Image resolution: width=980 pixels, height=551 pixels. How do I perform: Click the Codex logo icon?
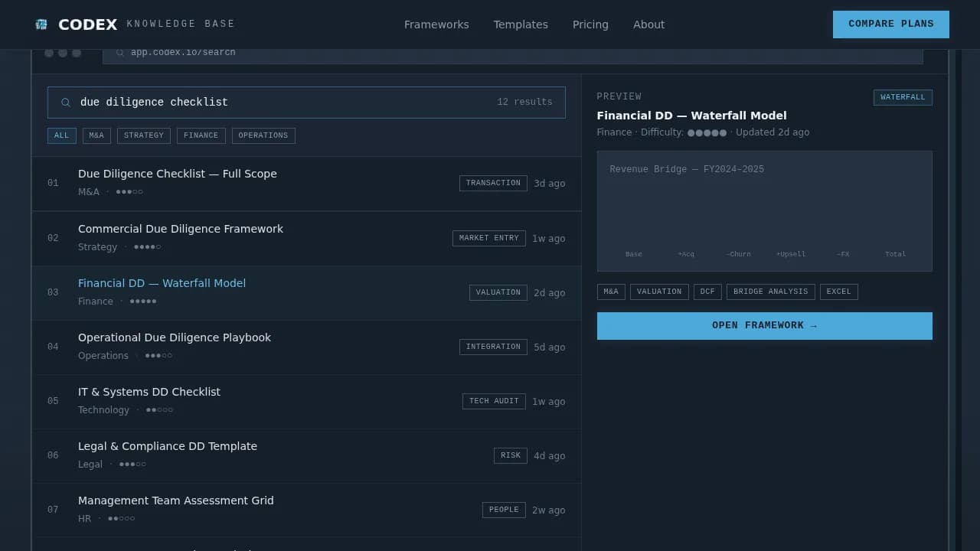[41, 24]
